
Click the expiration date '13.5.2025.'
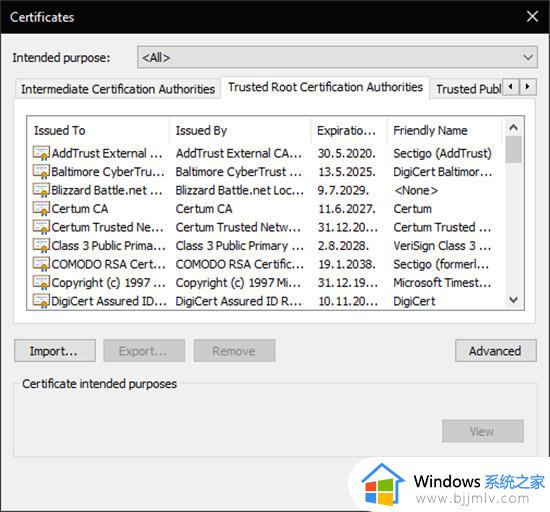click(347, 172)
